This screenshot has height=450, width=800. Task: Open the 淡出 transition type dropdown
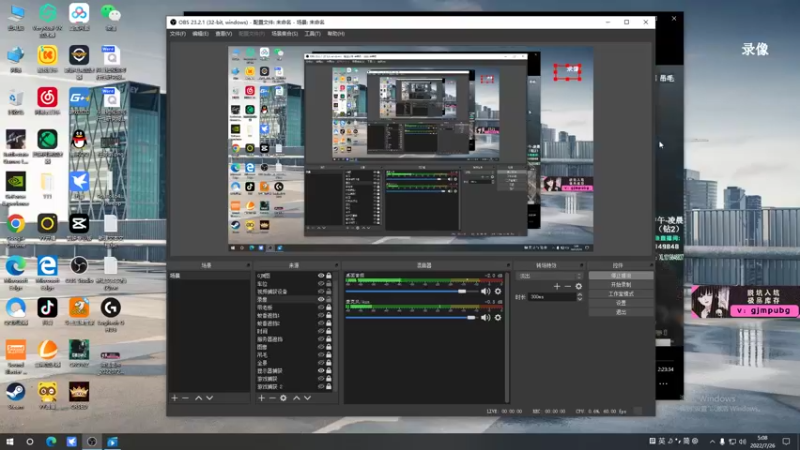549,276
